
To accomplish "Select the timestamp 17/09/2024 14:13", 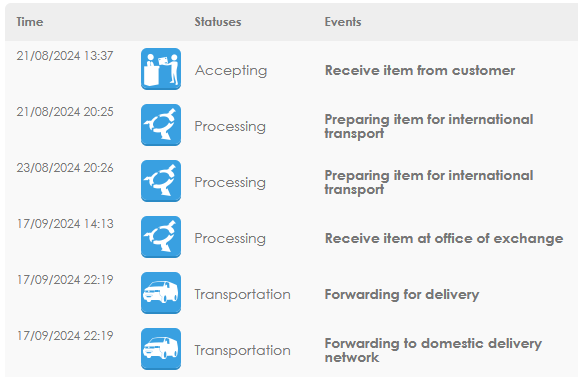I will pos(65,224).
